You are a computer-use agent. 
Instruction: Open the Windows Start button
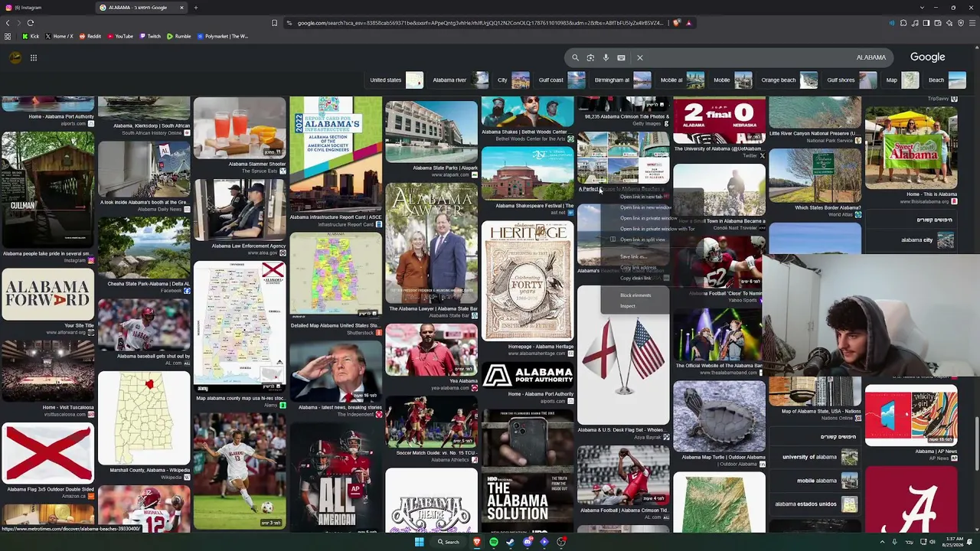point(419,542)
